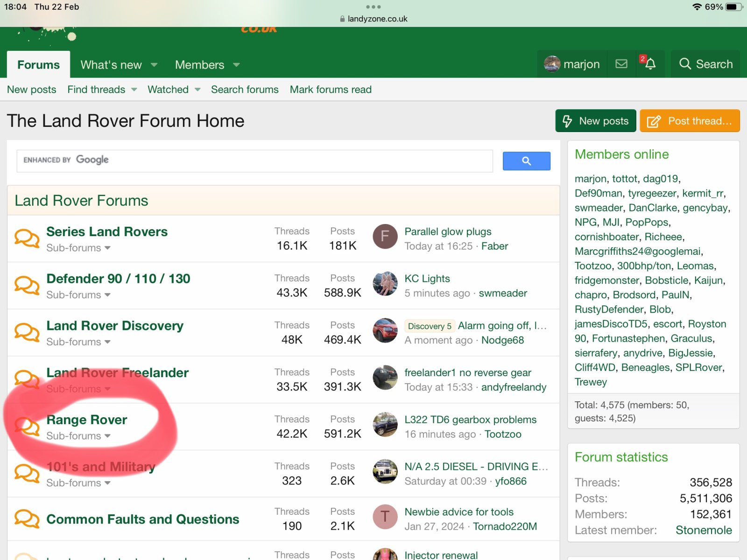Tap the battery indicator in status bar
Viewport: 747px width, 560px height.
734,7
